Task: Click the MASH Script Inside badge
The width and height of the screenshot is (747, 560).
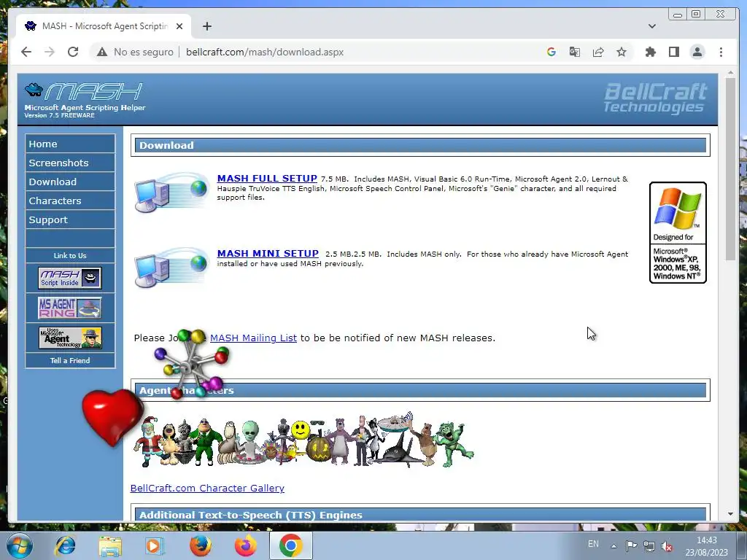Action: (70, 278)
